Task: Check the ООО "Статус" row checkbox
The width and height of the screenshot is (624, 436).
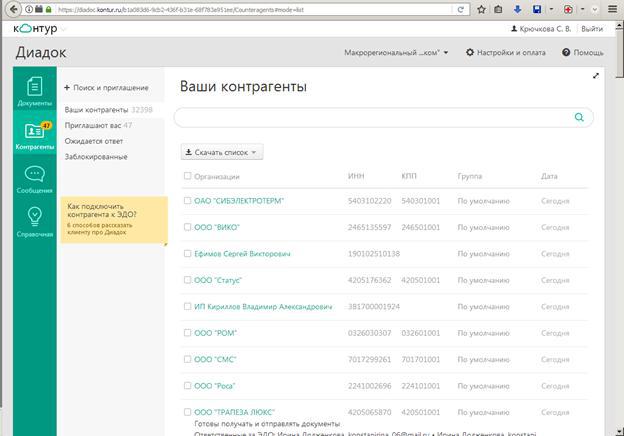Action: pyautogui.click(x=187, y=280)
